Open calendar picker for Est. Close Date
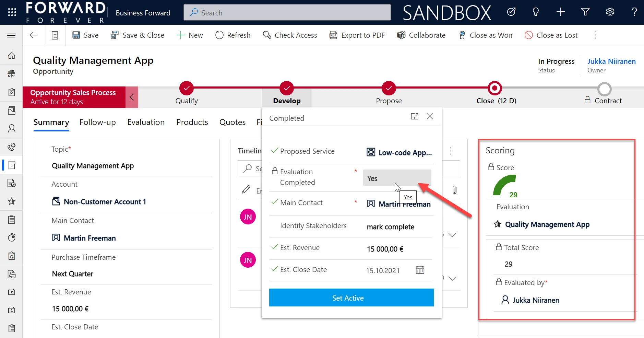 click(420, 270)
